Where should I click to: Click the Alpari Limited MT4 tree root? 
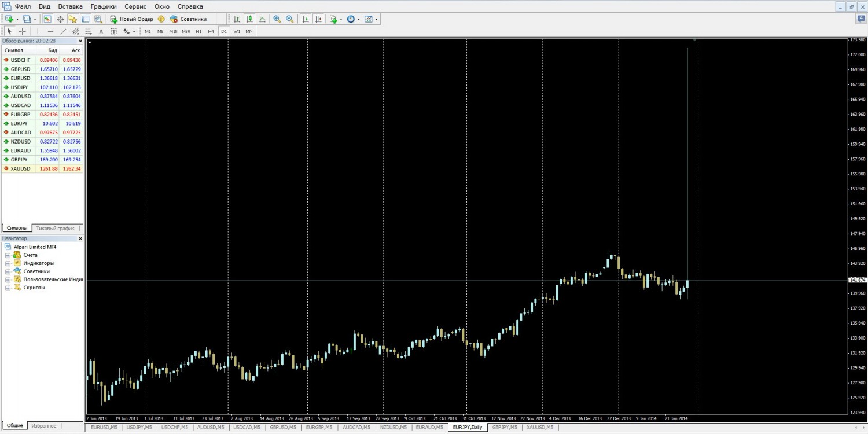[x=35, y=247]
